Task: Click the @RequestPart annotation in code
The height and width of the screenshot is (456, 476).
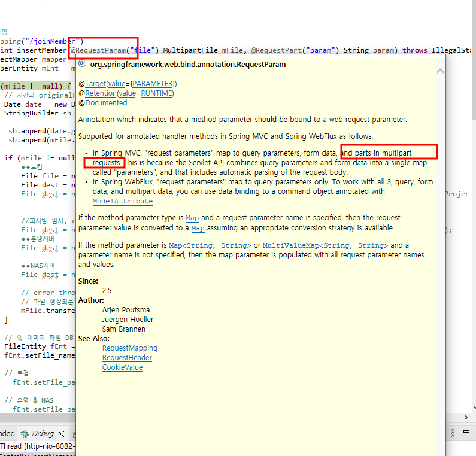Action: pos(276,50)
